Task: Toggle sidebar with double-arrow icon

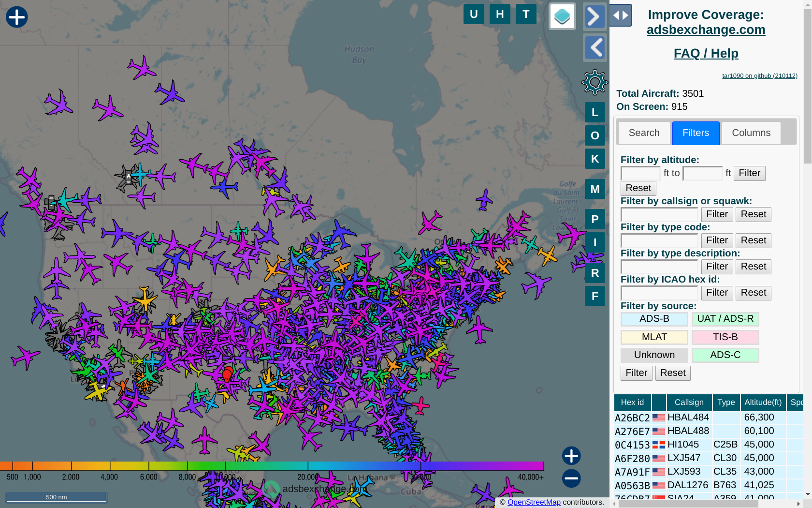Action: click(x=621, y=15)
